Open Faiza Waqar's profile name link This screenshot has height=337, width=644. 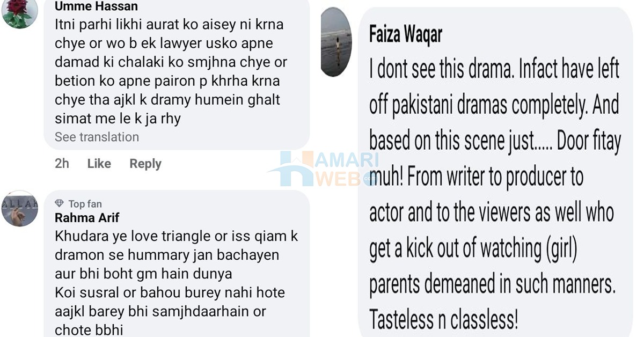[406, 35]
